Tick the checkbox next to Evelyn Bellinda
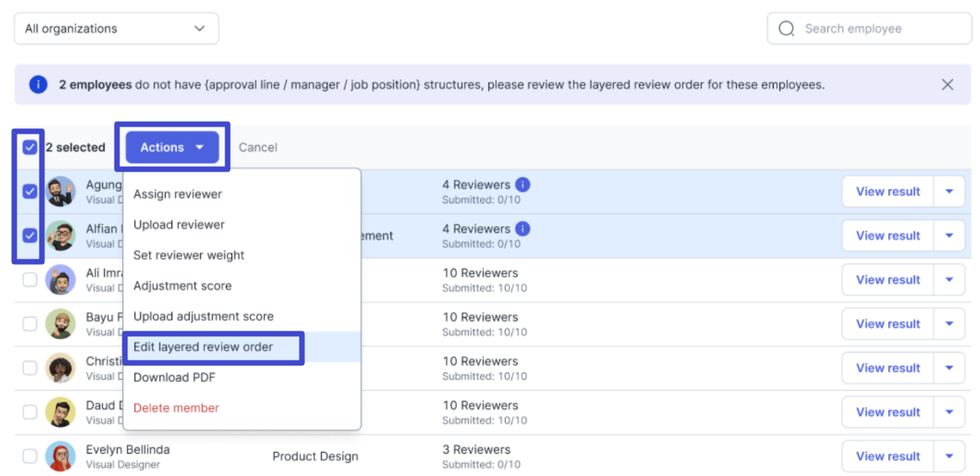The image size is (980, 476). click(30, 456)
